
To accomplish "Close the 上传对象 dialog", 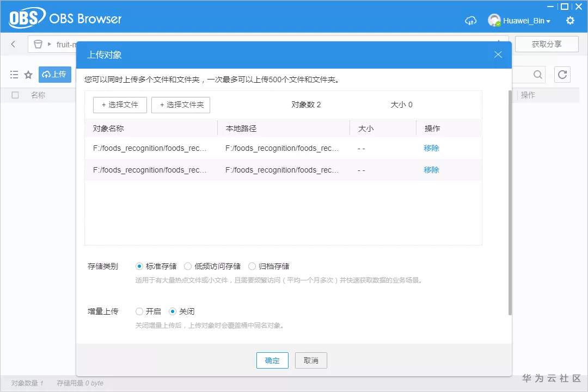I will point(498,55).
